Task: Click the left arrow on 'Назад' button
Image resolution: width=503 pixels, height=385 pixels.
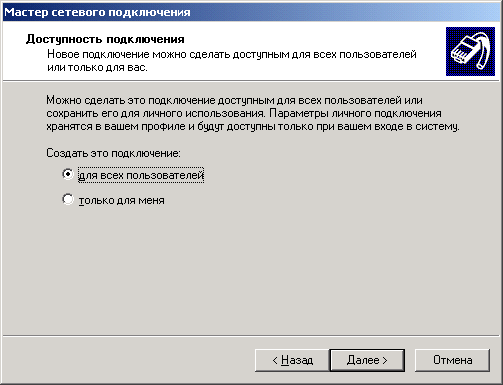Action: coord(275,360)
